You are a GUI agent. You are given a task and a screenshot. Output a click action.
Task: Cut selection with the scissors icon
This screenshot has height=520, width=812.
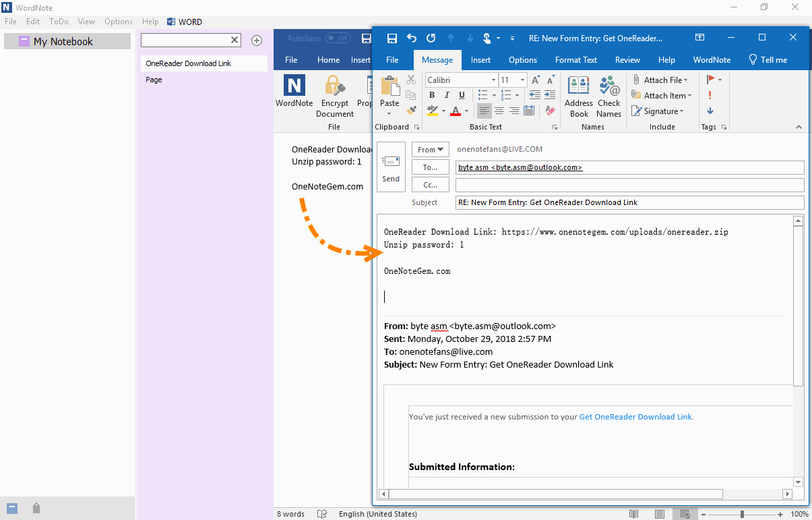point(411,80)
